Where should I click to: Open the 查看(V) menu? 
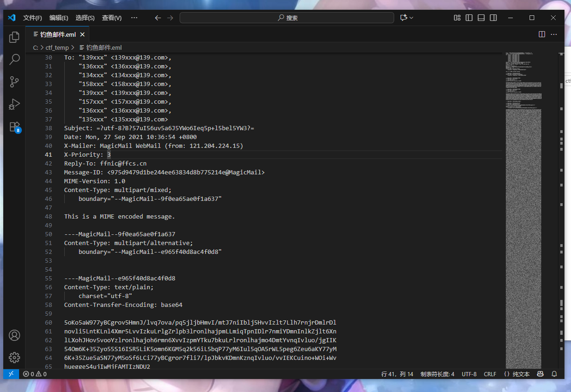tap(112, 18)
